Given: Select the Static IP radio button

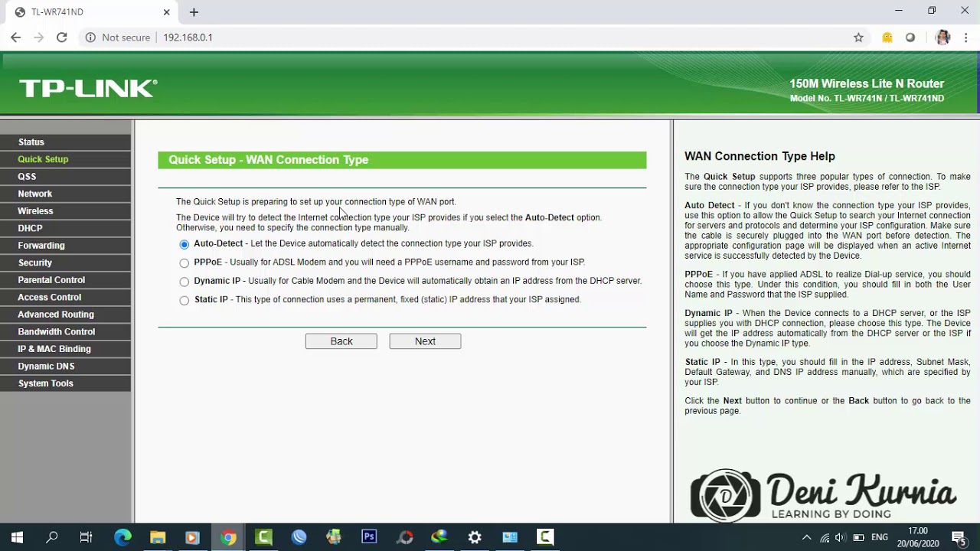Looking at the screenshot, I should pos(184,301).
